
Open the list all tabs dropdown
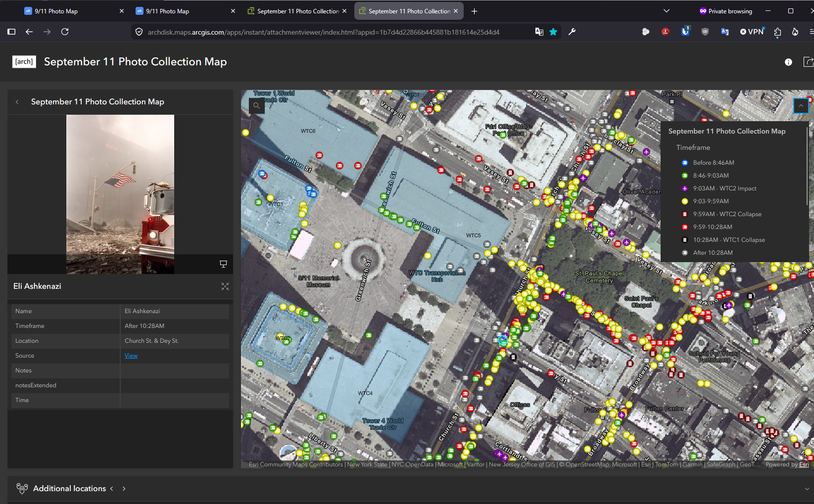coord(667,11)
